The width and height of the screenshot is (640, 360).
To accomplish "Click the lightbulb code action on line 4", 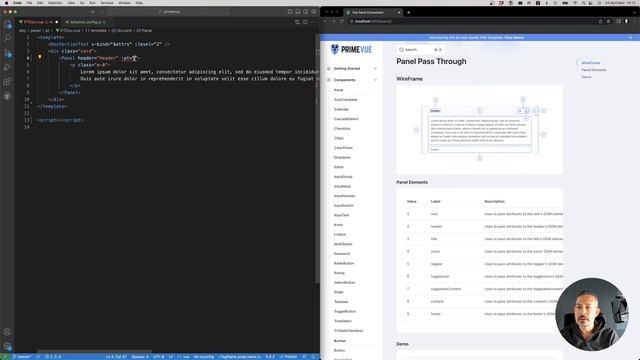I will (40, 58).
